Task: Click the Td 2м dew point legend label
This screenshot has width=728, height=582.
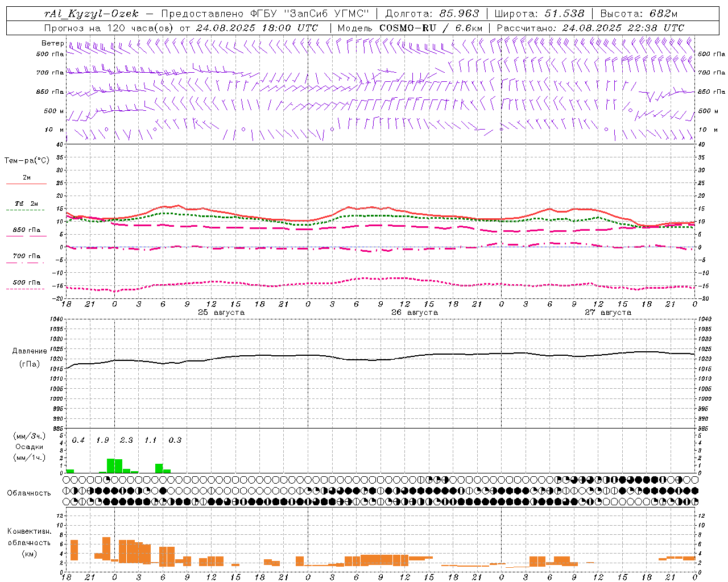Action: [x=26, y=203]
